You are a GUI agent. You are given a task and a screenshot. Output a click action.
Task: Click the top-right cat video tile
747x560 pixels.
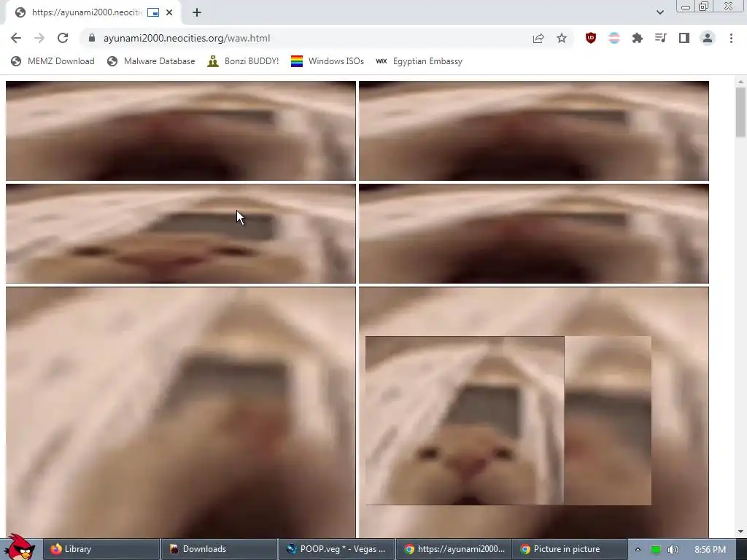pos(534,131)
